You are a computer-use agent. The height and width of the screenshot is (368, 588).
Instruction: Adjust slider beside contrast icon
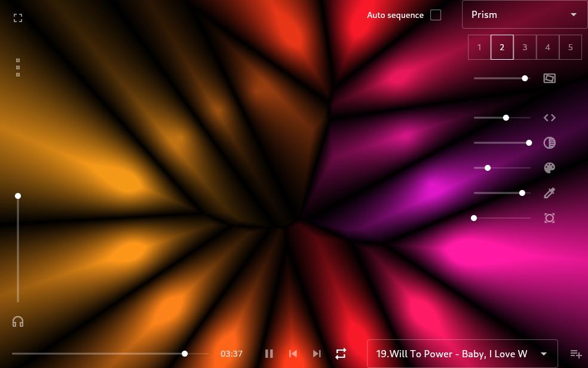click(502, 143)
